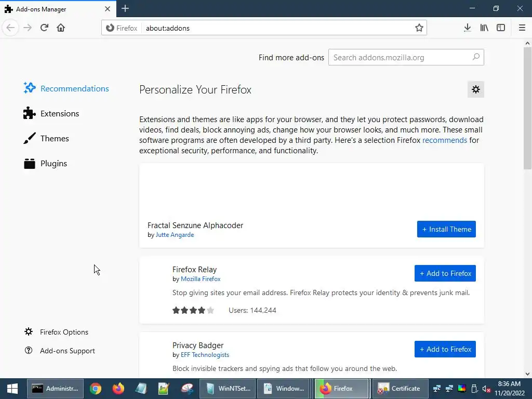This screenshot has width=532, height=399.
Task: Switch to Administrator command prompt taskbar item
Action: click(55, 389)
